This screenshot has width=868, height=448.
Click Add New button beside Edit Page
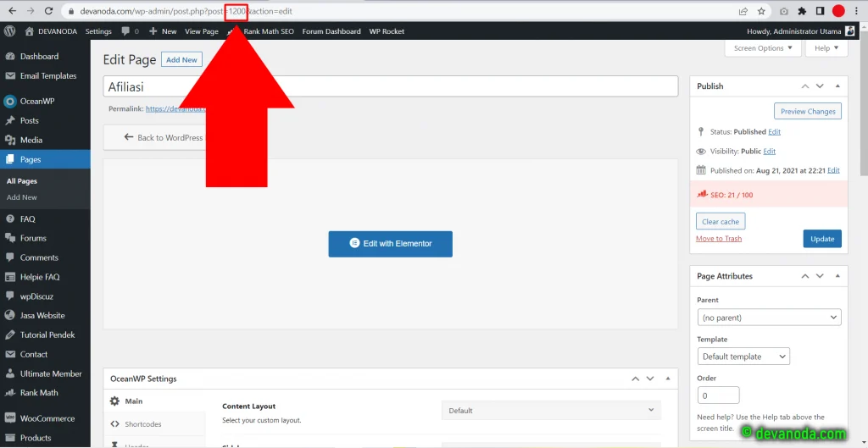(181, 60)
